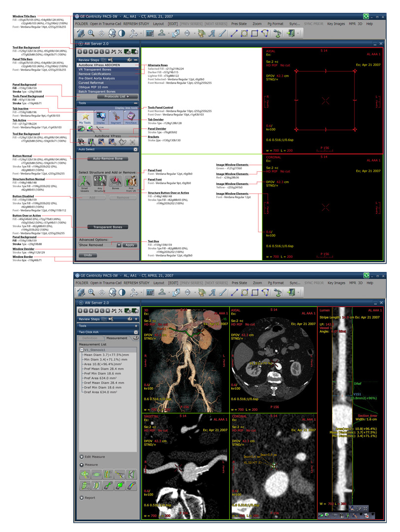The image size is (400, 532).
Task: Click the green ellipse icon under Measure
Action: pos(96,474)
